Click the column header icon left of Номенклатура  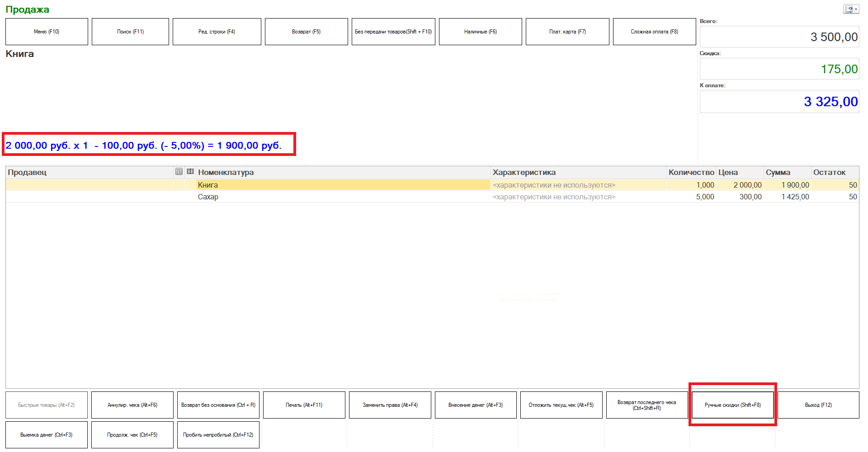tap(190, 172)
